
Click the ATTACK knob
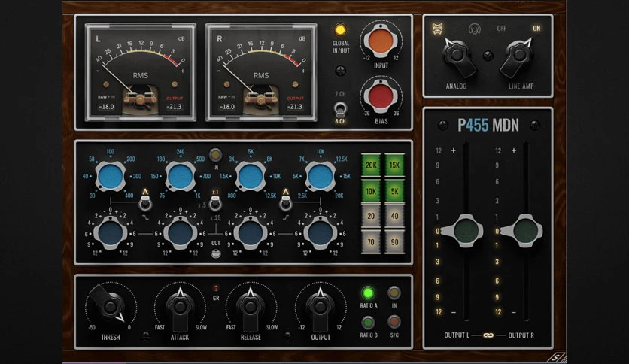pyautogui.click(x=180, y=307)
